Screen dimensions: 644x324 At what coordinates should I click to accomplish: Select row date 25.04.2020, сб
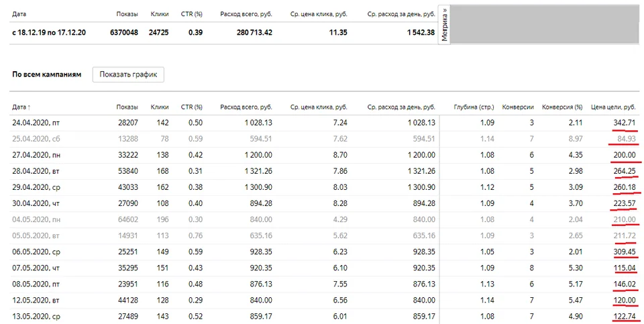[x=36, y=139]
